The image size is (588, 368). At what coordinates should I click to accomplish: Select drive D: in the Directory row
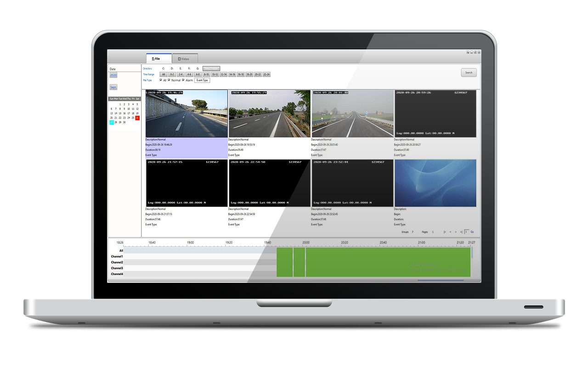click(x=172, y=68)
